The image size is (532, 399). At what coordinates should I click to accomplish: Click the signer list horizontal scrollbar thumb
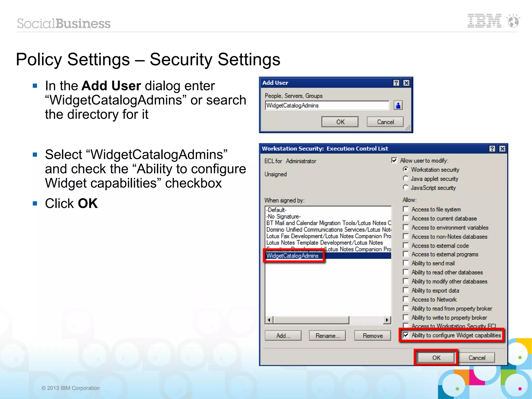[x=311, y=320]
